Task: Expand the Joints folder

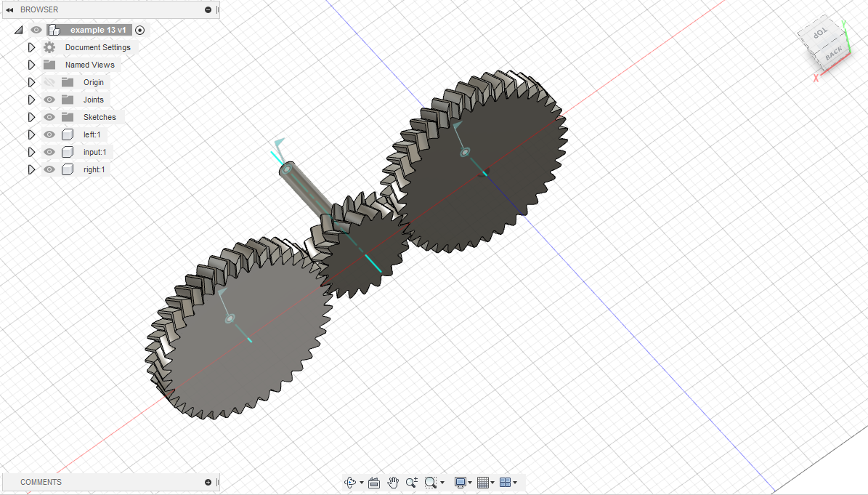Action: point(31,100)
